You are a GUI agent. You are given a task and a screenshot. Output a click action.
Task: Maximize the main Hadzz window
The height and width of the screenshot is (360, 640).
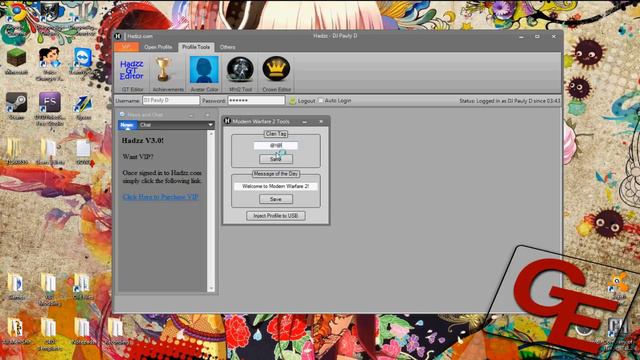(x=537, y=36)
